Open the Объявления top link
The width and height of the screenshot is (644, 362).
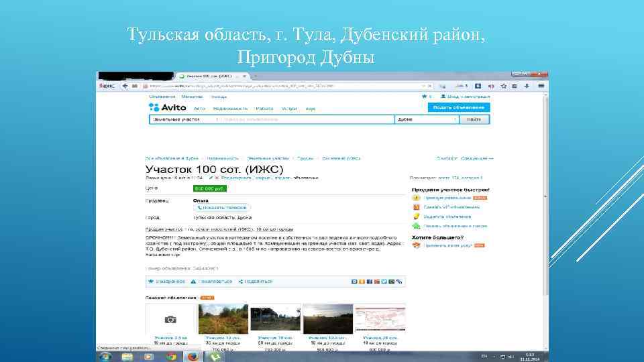(x=162, y=97)
